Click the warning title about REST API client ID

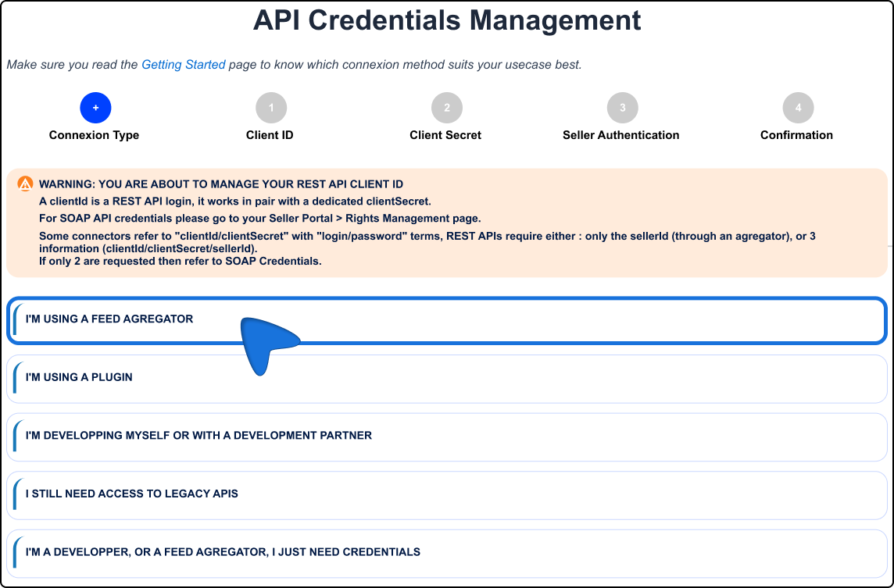click(x=221, y=184)
